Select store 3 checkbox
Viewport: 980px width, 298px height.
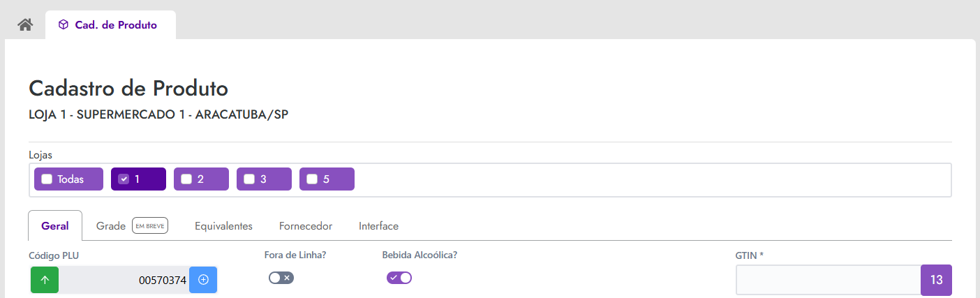(x=249, y=179)
